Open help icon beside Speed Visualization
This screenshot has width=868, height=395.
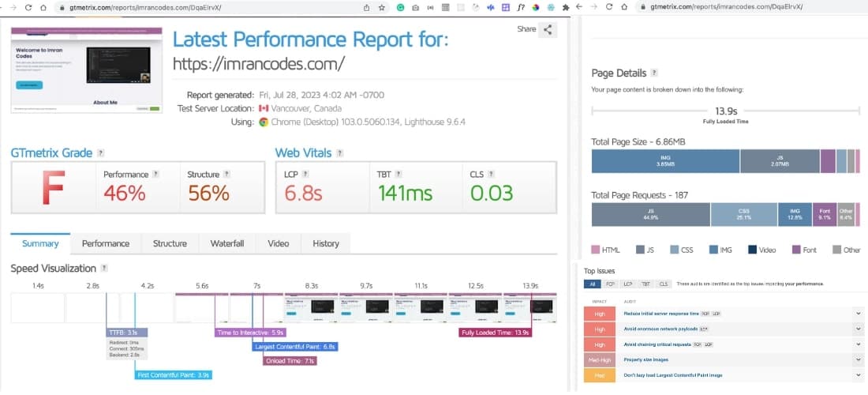point(104,268)
